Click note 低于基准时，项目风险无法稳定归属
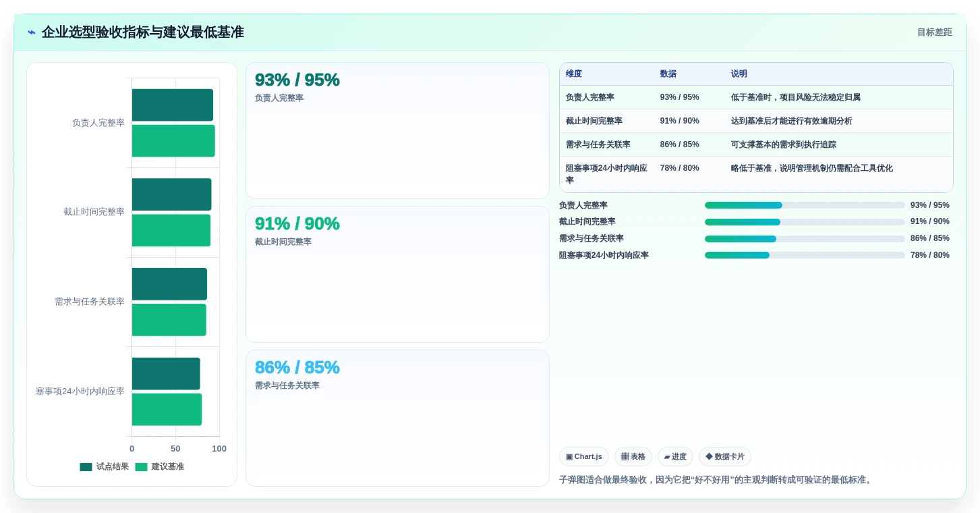Viewport: 980px width, 513px height. point(796,97)
